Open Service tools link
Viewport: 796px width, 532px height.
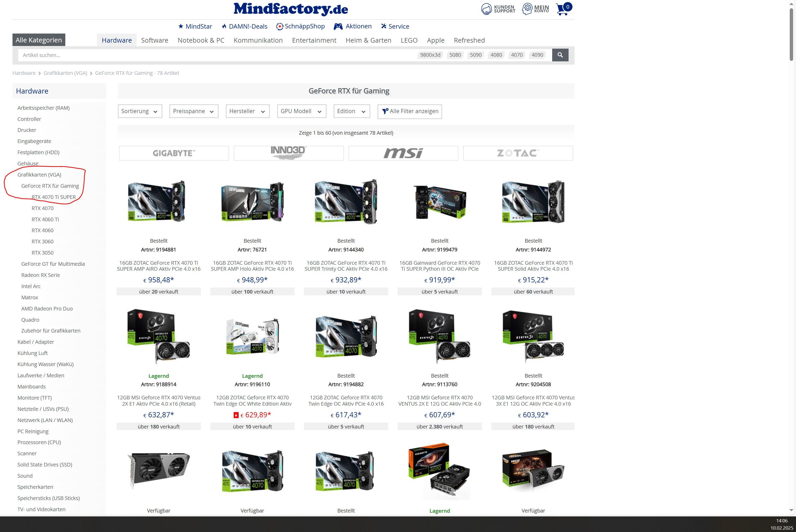(x=395, y=27)
